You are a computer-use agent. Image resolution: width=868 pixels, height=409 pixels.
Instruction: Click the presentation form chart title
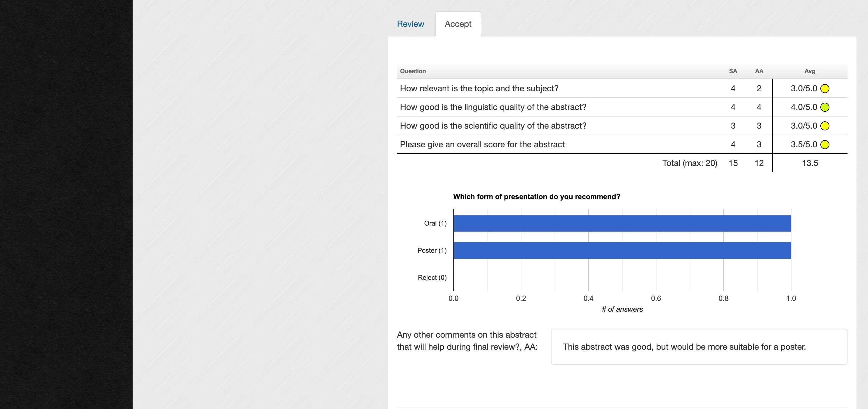point(536,197)
